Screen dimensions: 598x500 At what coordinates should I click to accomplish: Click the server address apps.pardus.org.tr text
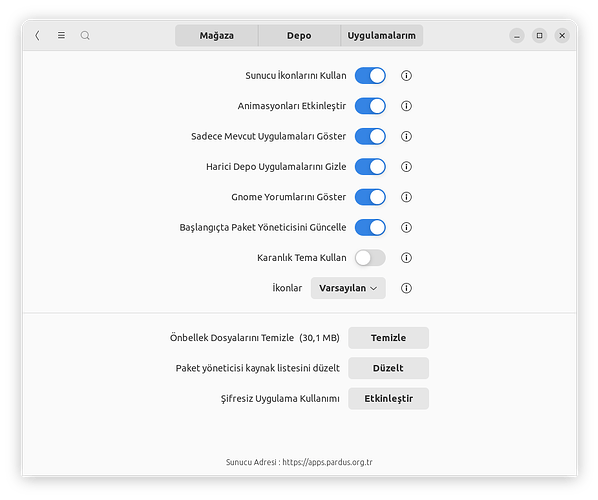click(327, 462)
